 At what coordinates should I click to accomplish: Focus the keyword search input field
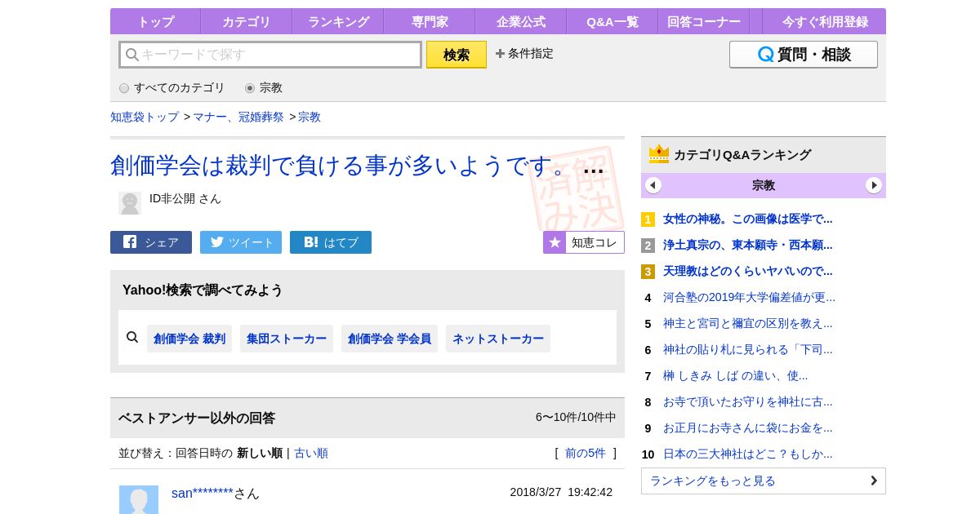pos(270,55)
